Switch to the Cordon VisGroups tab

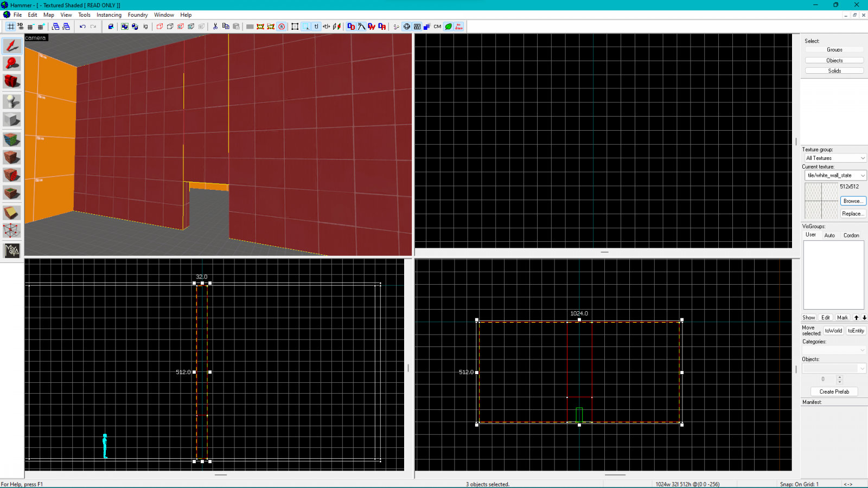click(851, 235)
